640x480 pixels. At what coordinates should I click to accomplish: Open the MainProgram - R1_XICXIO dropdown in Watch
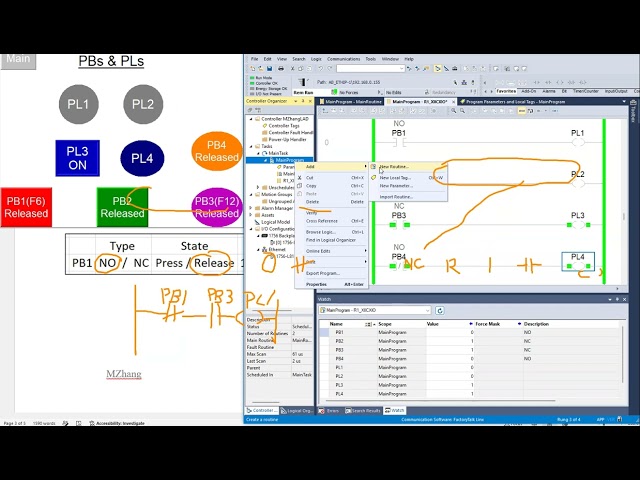[427, 311]
